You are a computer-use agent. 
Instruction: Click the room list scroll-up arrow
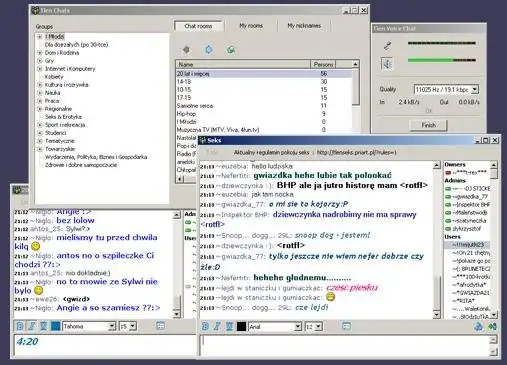pos(355,64)
